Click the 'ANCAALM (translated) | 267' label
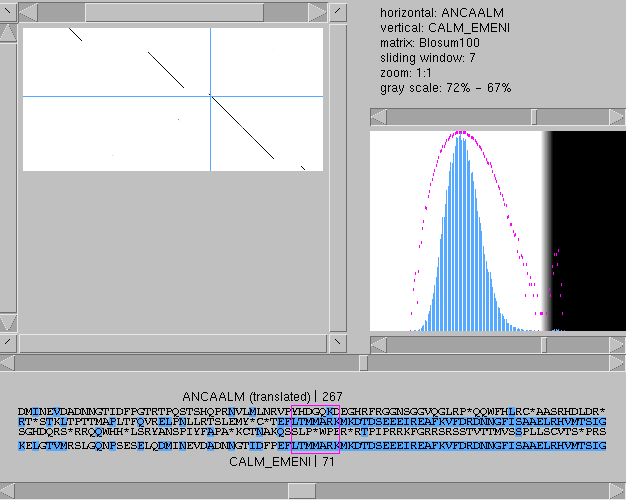This screenshot has width=626, height=500. [x=262, y=397]
